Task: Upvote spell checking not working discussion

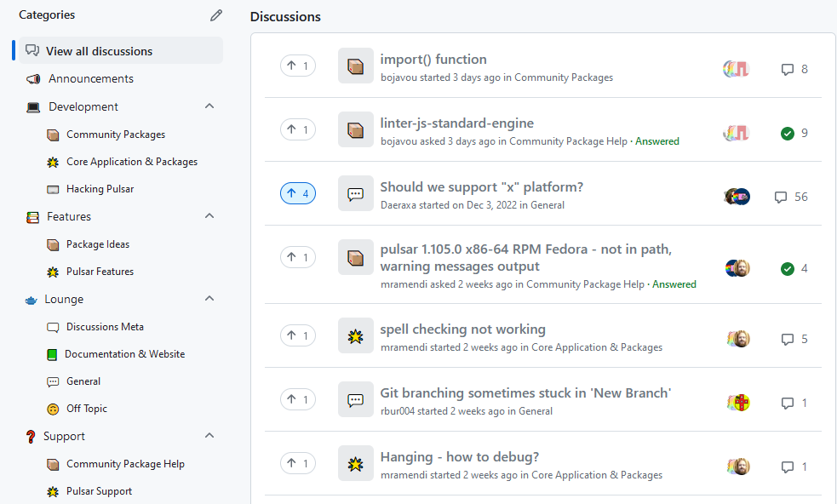Action: coord(298,335)
